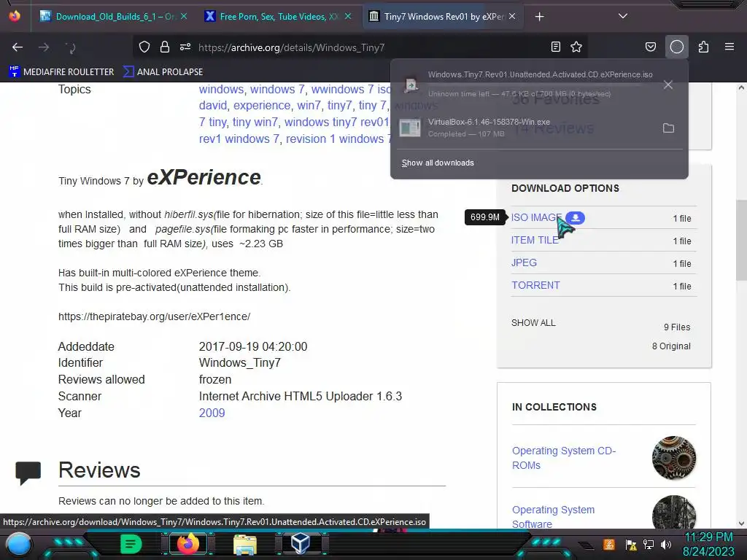The width and height of the screenshot is (747, 560).
Task: Click Firefox icon in the taskbar
Action: pyautogui.click(x=187, y=544)
